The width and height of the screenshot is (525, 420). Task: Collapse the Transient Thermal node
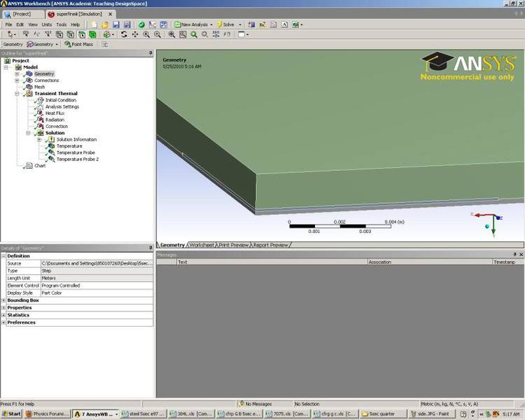click(17, 94)
